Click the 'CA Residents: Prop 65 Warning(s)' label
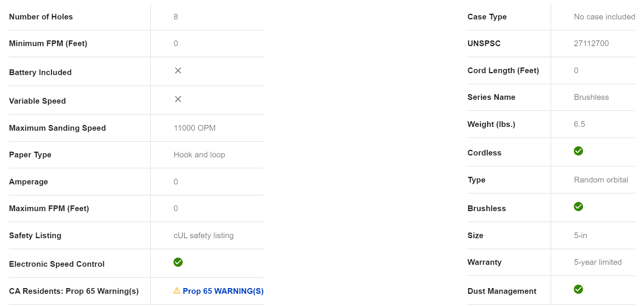644x306 pixels. pos(74,291)
